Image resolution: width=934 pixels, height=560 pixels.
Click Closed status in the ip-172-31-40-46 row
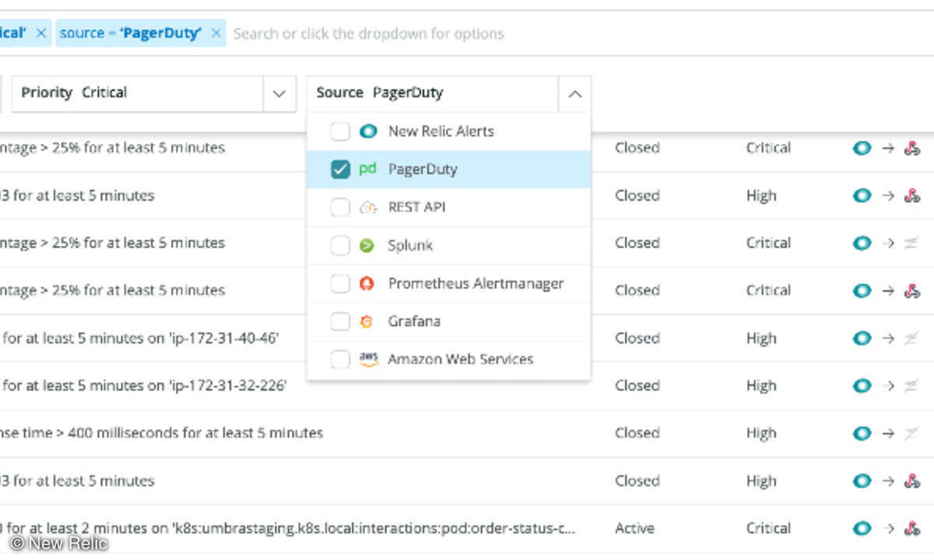point(637,338)
